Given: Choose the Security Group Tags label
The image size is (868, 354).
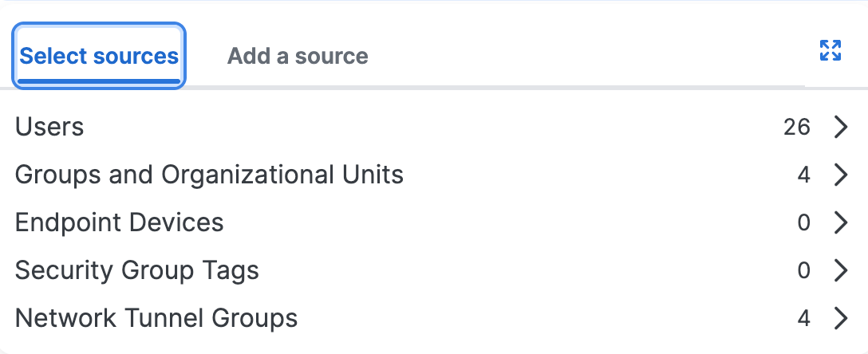Looking at the screenshot, I should point(137,271).
